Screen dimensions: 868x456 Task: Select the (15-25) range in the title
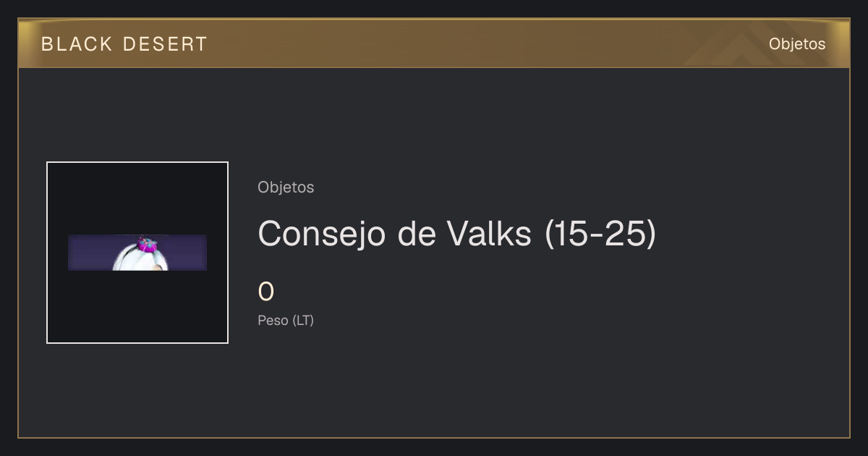click(x=600, y=233)
